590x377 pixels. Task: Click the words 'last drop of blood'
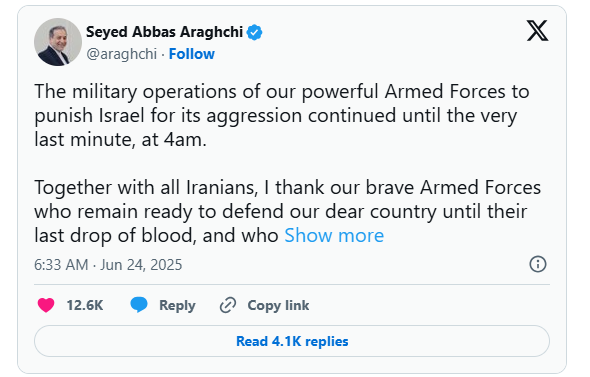[x=115, y=236]
